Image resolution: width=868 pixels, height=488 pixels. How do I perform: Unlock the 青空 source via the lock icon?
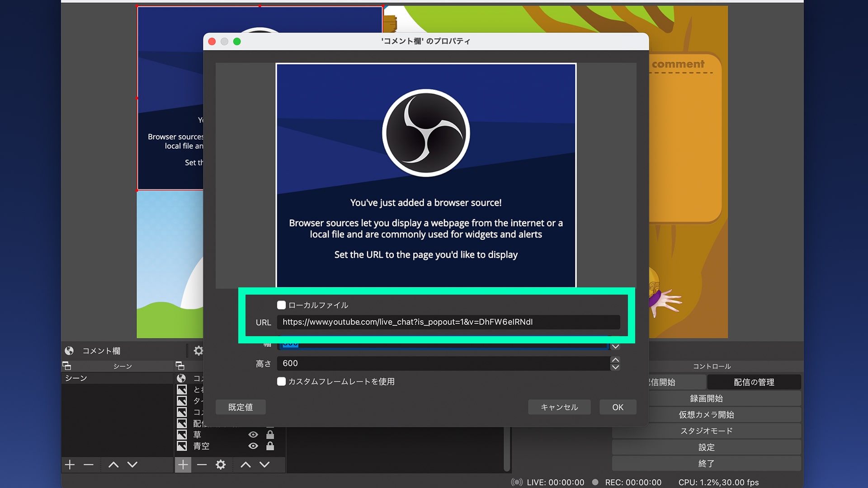click(271, 446)
